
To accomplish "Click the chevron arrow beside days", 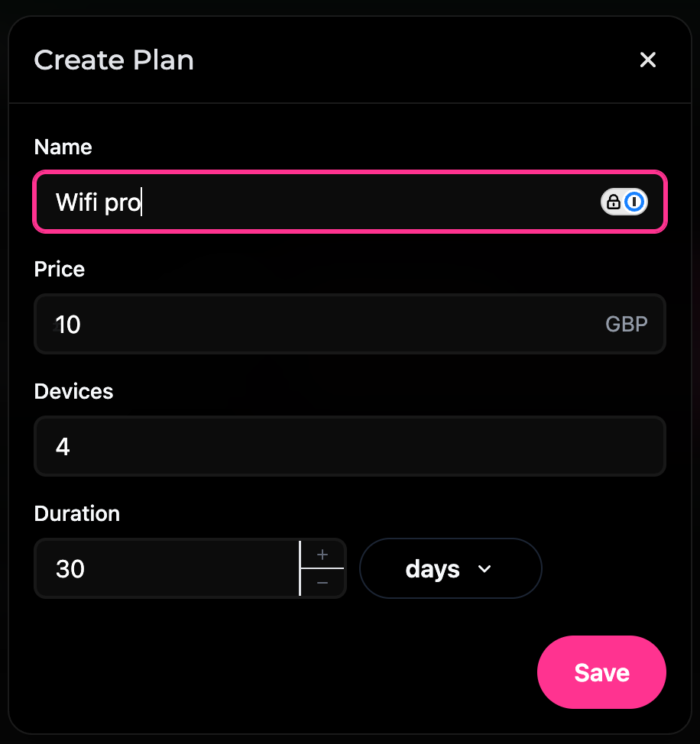I will tap(484, 569).
